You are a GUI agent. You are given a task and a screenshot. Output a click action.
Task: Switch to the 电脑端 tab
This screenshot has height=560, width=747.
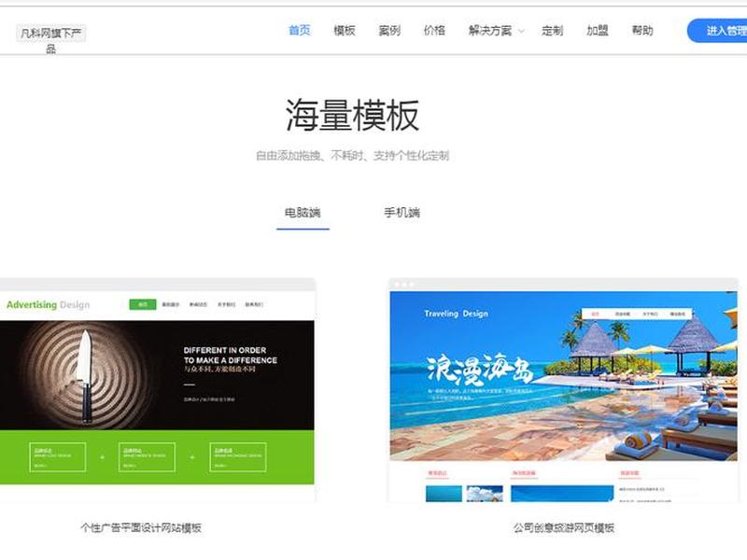click(x=303, y=213)
